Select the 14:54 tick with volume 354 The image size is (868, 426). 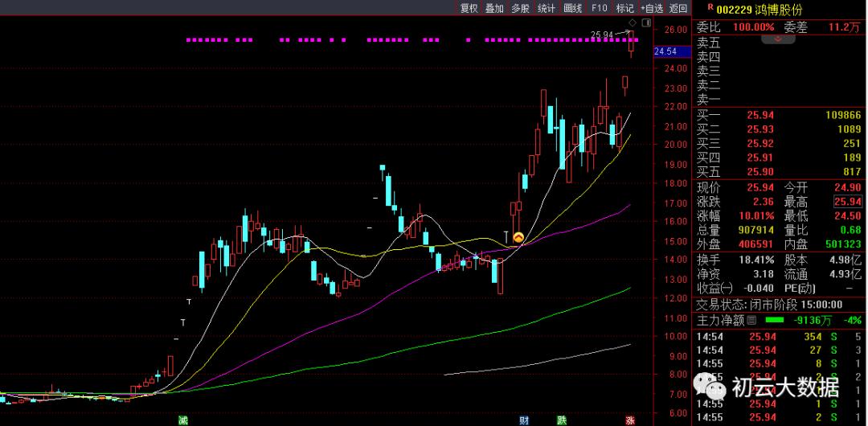pos(780,336)
